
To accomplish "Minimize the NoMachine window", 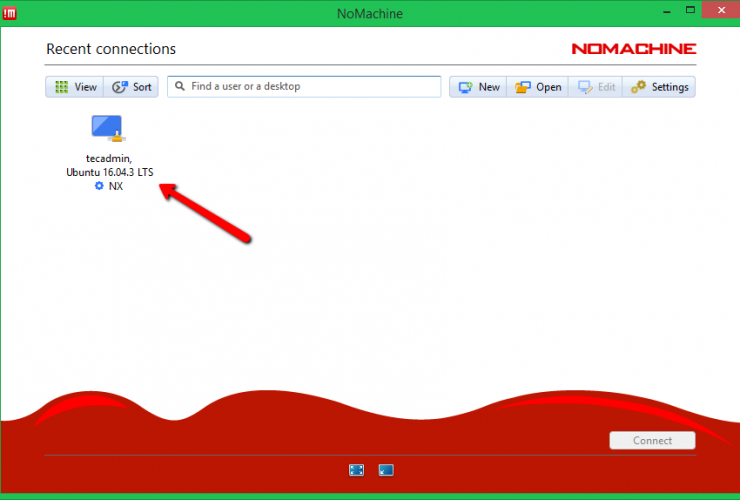I will click(x=663, y=12).
